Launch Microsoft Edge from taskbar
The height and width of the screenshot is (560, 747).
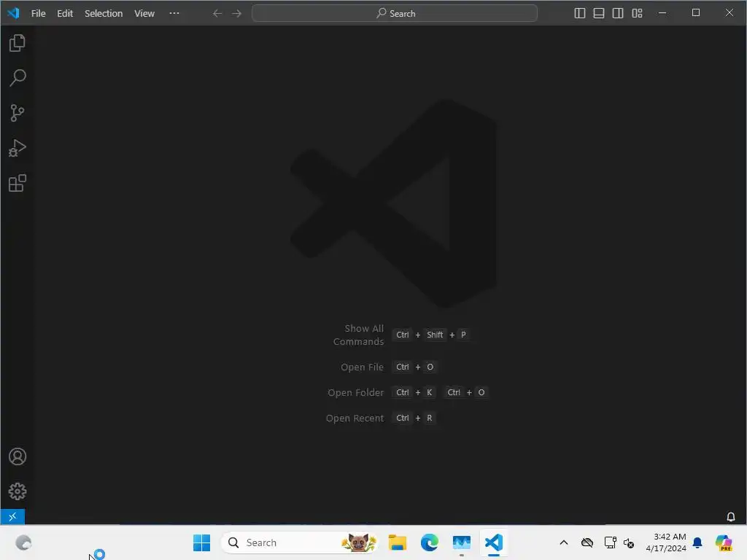429,542
